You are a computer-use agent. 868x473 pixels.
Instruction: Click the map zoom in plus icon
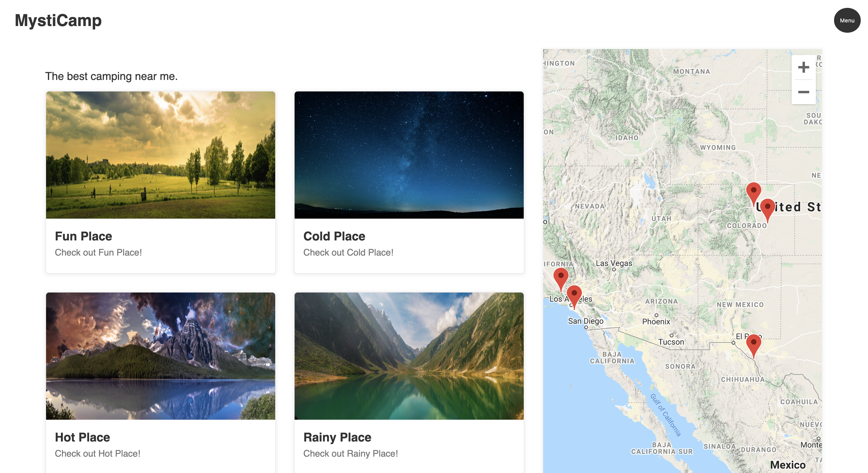[x=803, y=67]
